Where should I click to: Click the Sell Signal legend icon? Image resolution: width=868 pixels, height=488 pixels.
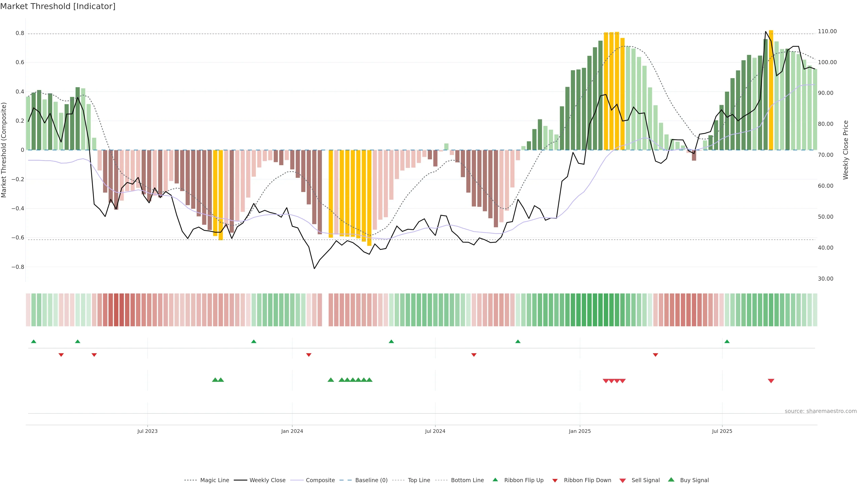623,481
